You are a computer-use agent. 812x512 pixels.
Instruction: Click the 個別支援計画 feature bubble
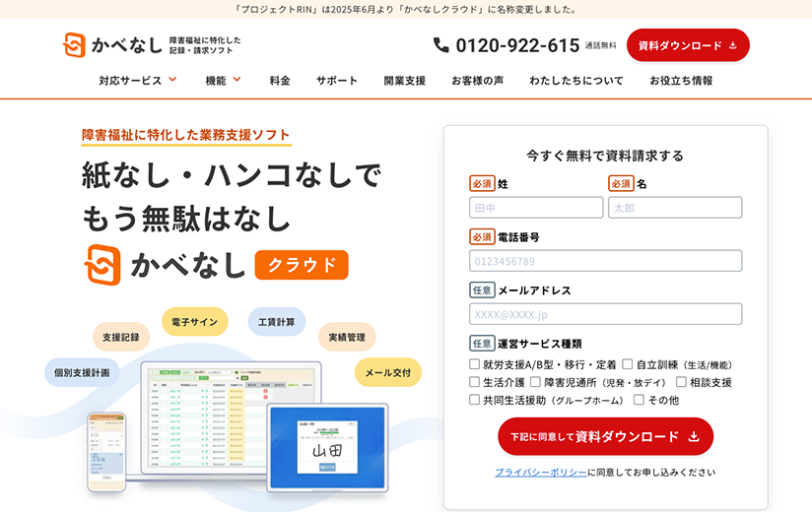(82, 372)
